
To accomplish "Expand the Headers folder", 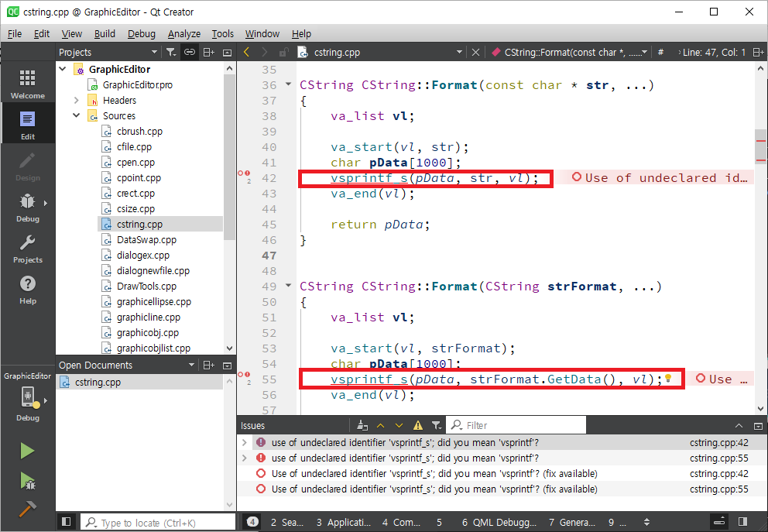I will [77, 100].
